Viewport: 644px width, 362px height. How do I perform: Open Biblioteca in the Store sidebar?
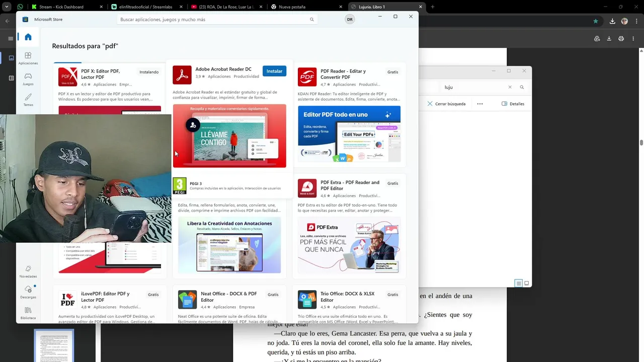click(x=28, y=313)
